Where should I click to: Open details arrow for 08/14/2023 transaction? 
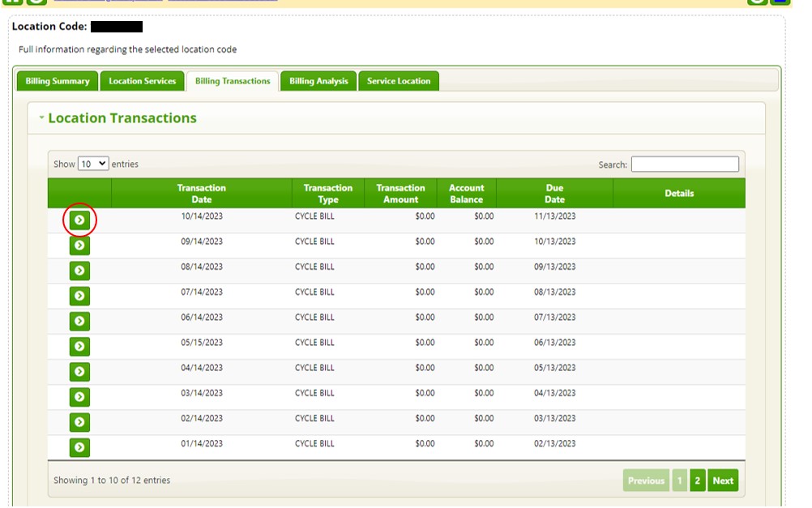pos(79,271)
